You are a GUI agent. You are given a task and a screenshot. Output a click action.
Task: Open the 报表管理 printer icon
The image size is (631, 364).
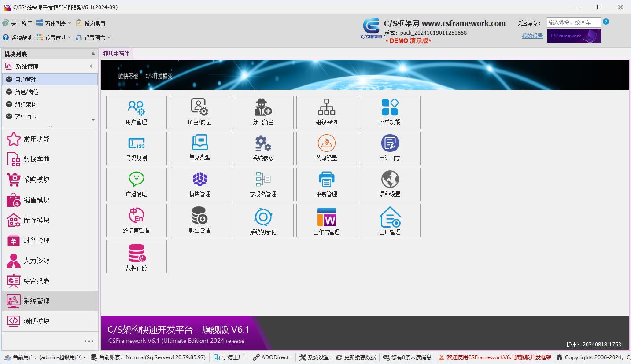[x=326, y=180]
